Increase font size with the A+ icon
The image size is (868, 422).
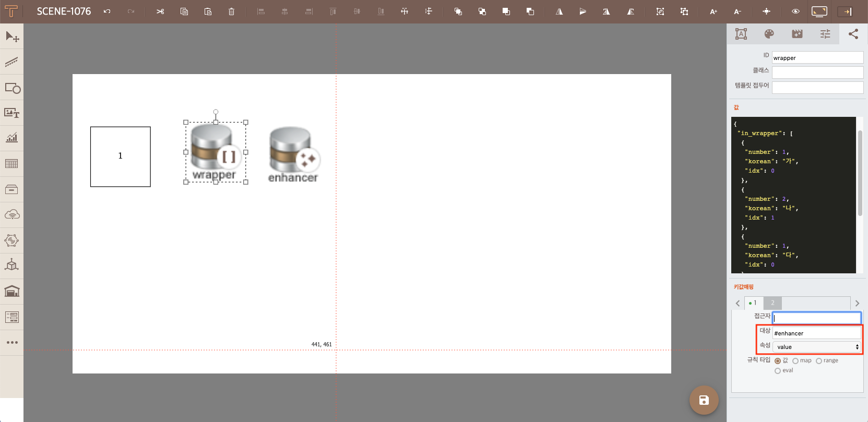(714, 11)
